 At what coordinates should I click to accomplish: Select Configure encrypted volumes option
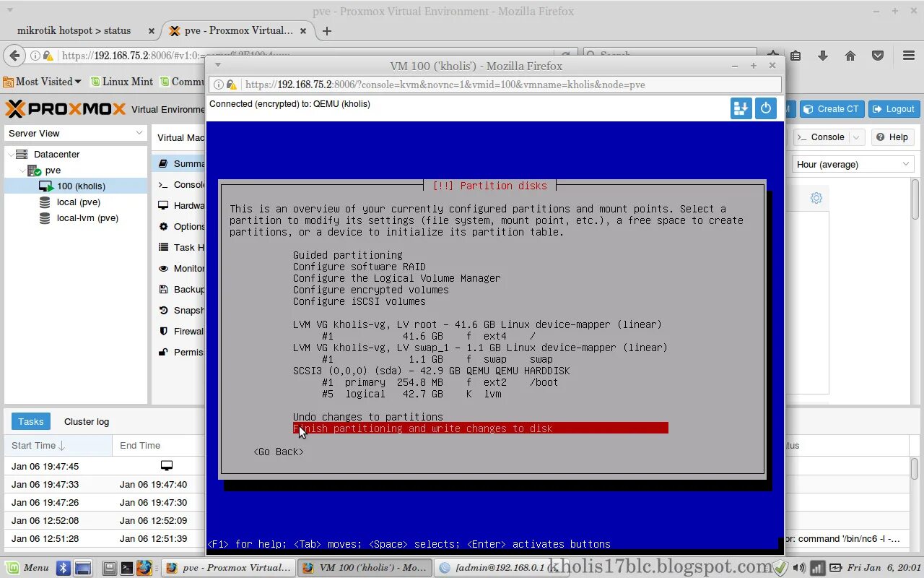click(371, 290)
